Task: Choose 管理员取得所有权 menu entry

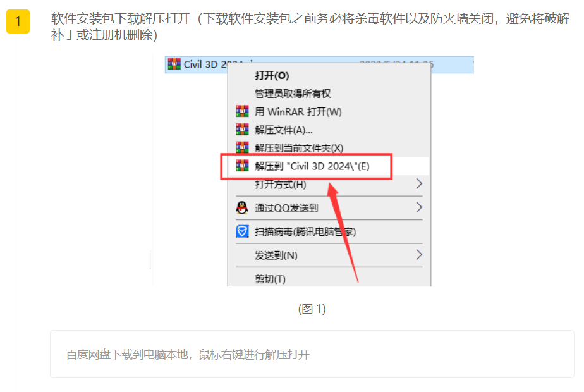Action: pyautogui.click(x=293, y=94)
